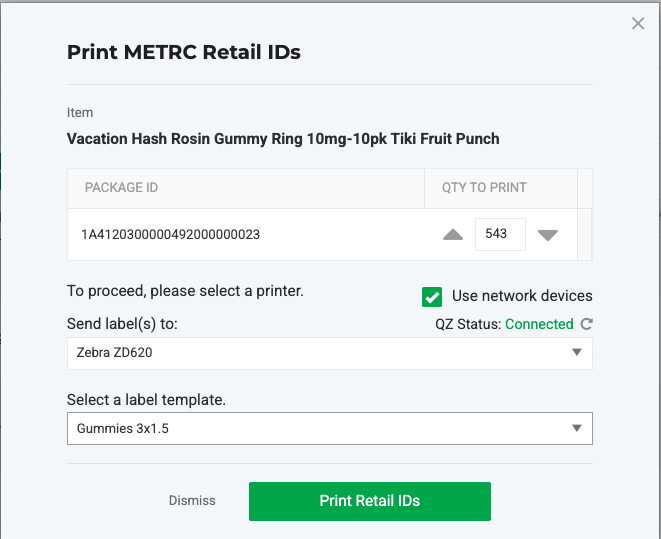The width and height of the screenshot is (661, 539).
Task: Dismiss the print dialog
Action: click(192, 501)
